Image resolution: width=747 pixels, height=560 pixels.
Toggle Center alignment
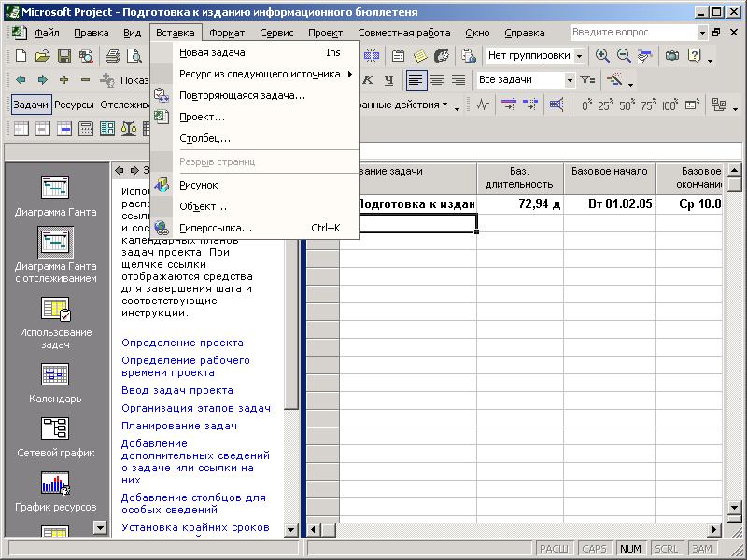[437, 80]
